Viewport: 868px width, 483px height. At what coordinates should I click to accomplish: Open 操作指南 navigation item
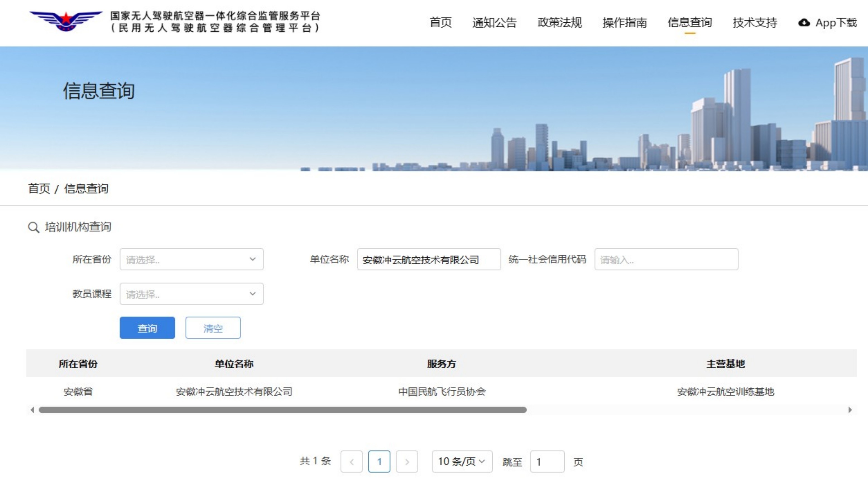pyautogui.click(x=624, y=23)
